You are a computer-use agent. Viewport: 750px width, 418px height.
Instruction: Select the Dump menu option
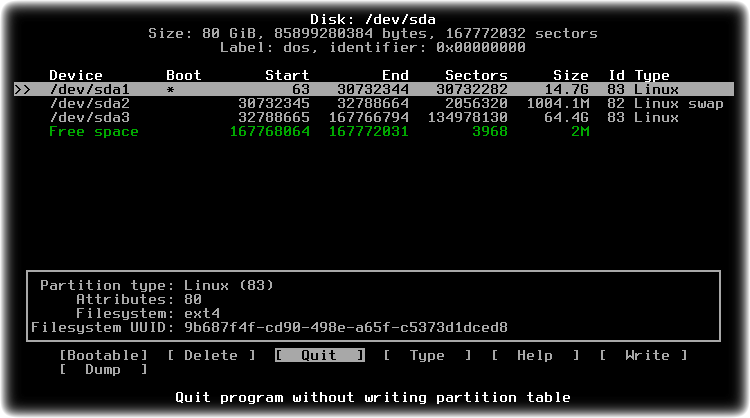tap(103, 369)
